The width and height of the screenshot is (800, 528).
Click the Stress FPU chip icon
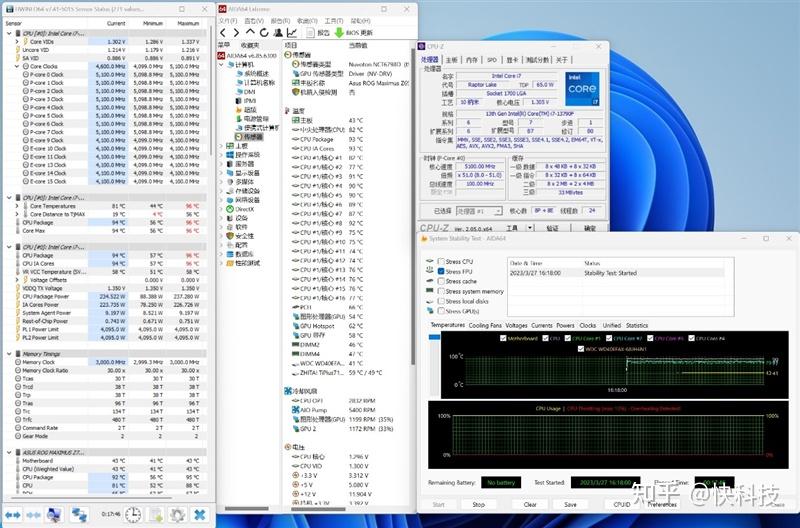tap(430, 271)
